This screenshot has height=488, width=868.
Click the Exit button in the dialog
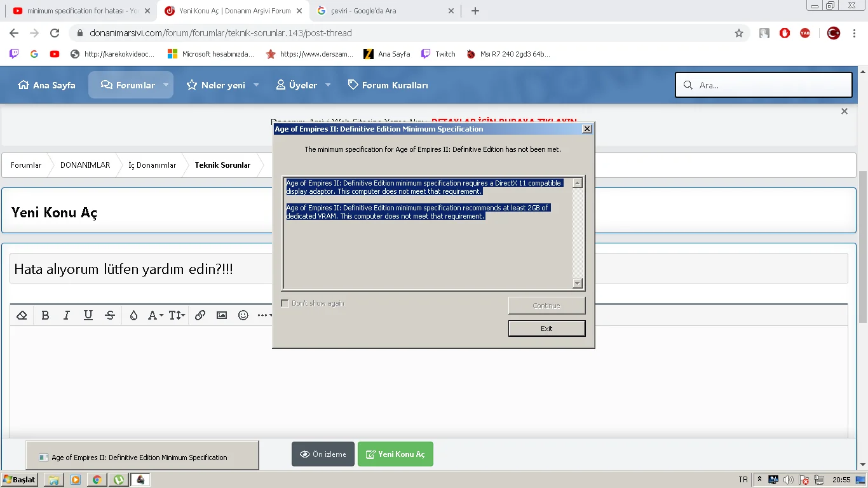coord(546,329)
